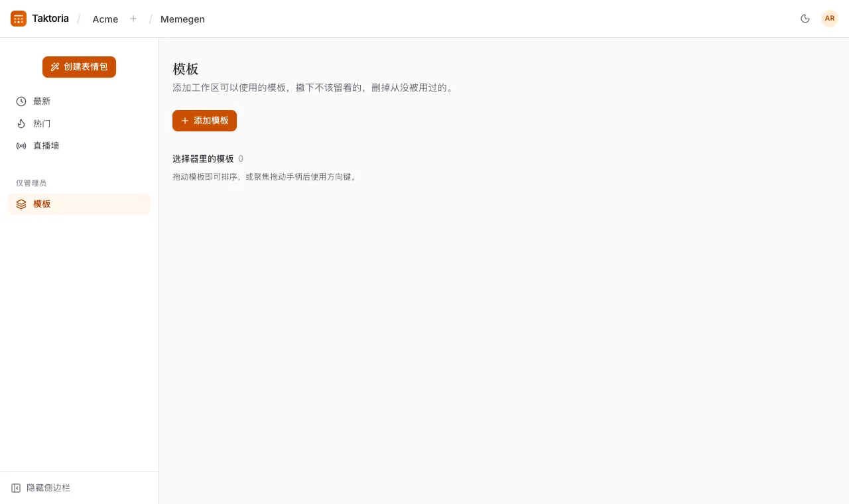Click the 拖动模板即可排序 hint text

265,177
